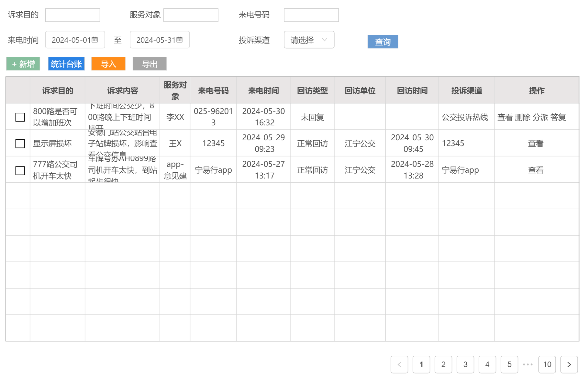588x380 pixels.
Task: Click 查看 in the 李XX row
Action: 505,117
